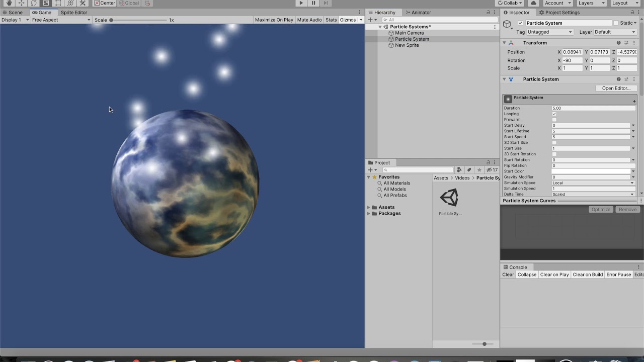Toggle Mute Audio
The height and width of the screenshot is (362, 644).
click(309, 20)
